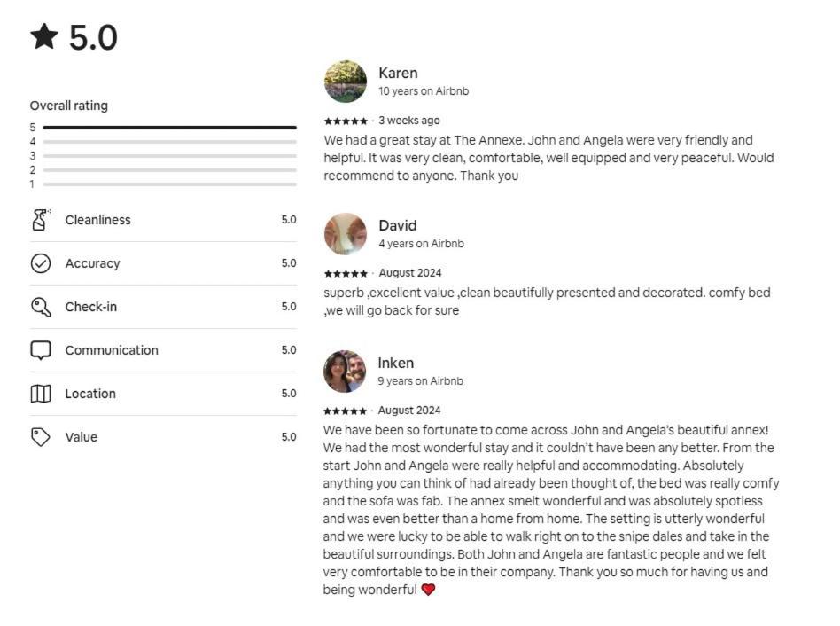Screen dimensions: 840x626
Task: Click the 1-star rating distribution bar
Action: pos(169,184)
